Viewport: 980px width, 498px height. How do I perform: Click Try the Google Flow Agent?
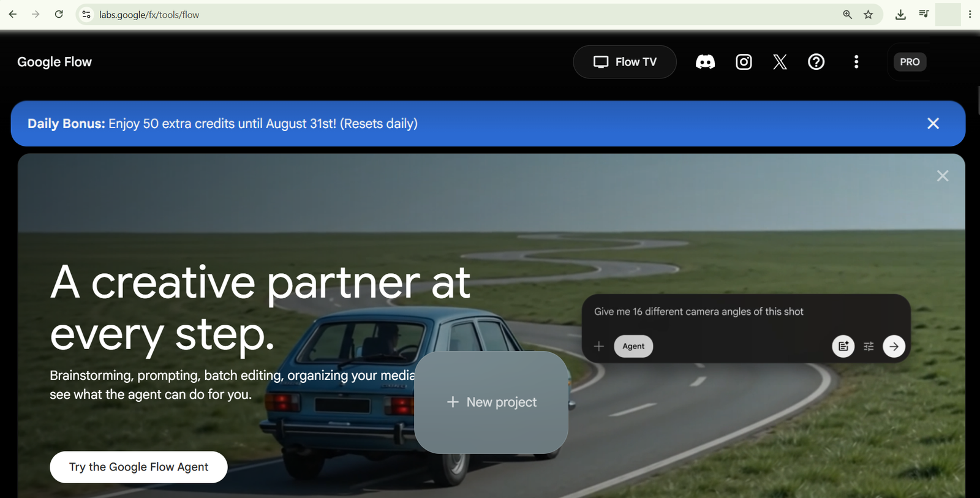click(x=138, y=467)
